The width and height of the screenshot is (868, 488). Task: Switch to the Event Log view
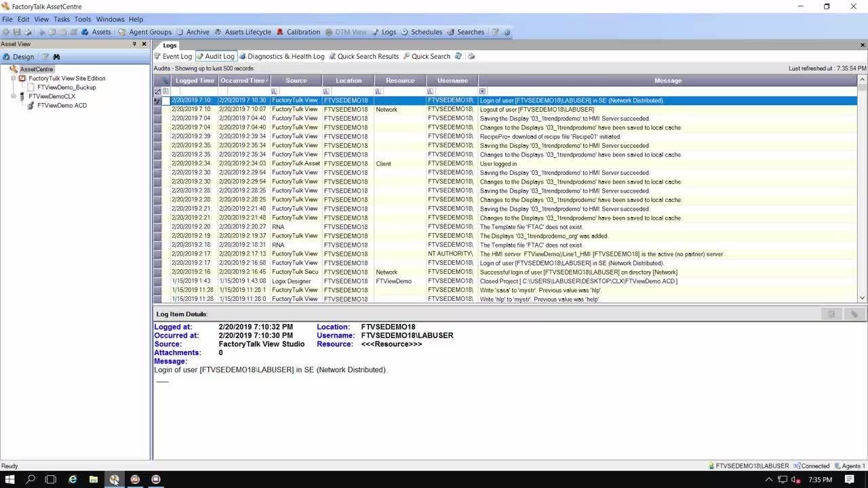pos(173,56)
